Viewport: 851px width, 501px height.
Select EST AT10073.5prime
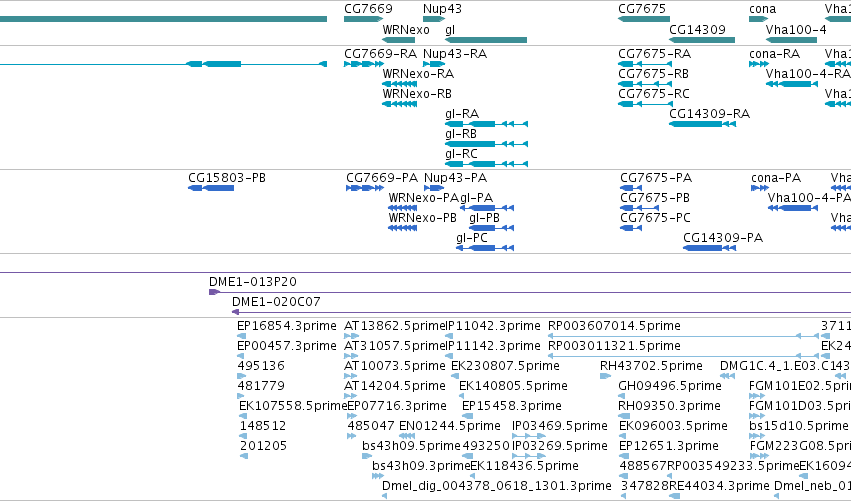[351, 376]
